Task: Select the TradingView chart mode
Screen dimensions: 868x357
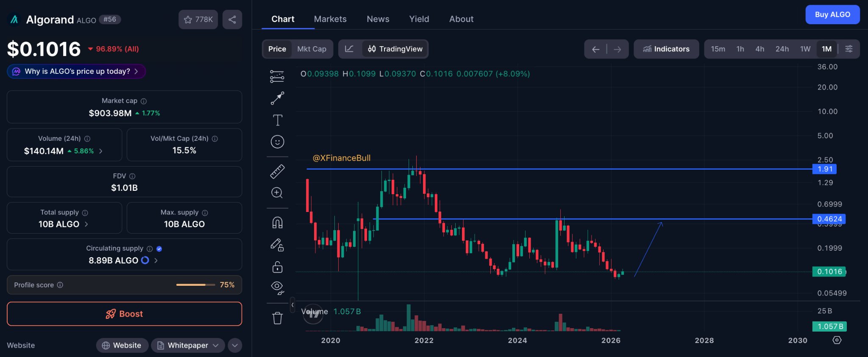Action: (x=395, y=49)
